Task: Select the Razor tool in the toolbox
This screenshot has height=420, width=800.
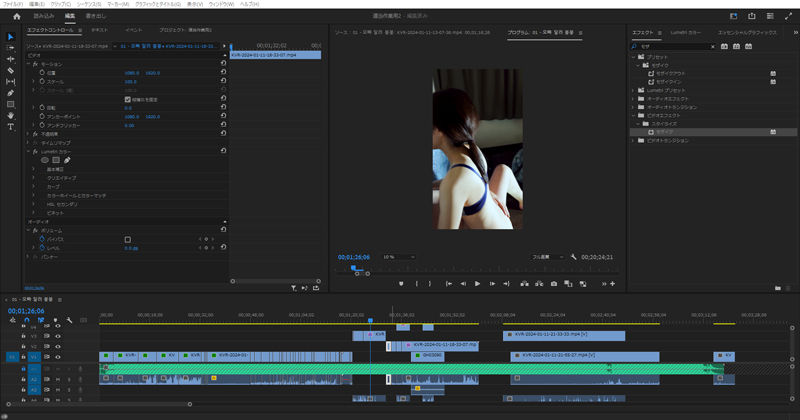Action: [x=11, y=71]
